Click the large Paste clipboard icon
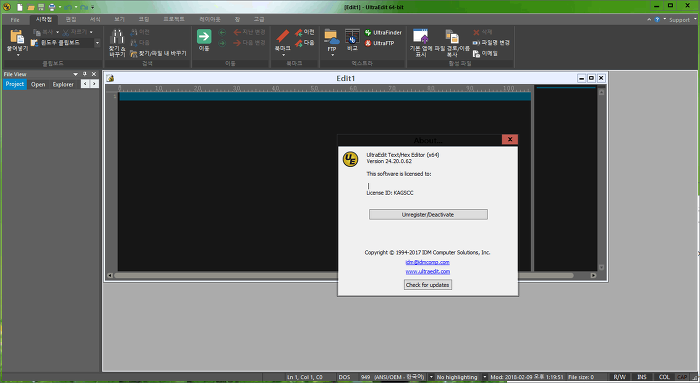Image resolution: width=700 pixels, height=383 pixels. [x=17, y=36]
